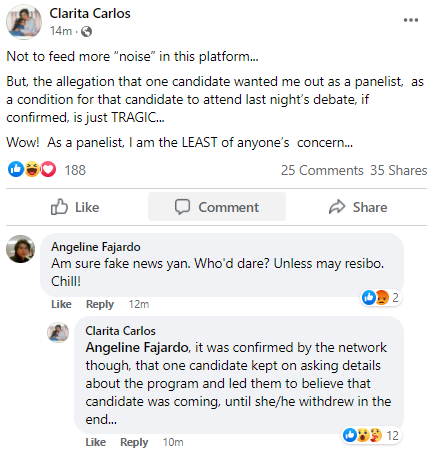This screenshot has height=454, width=433.
Task: Reply to Angeline Fajardo's comment
Action: click(x=100, y=304)
